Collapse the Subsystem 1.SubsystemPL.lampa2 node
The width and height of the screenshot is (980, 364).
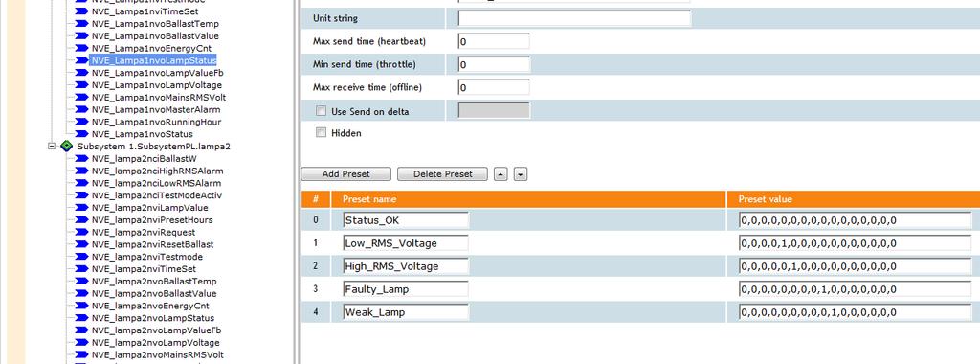pyautogui.click(x=52, y=146)
